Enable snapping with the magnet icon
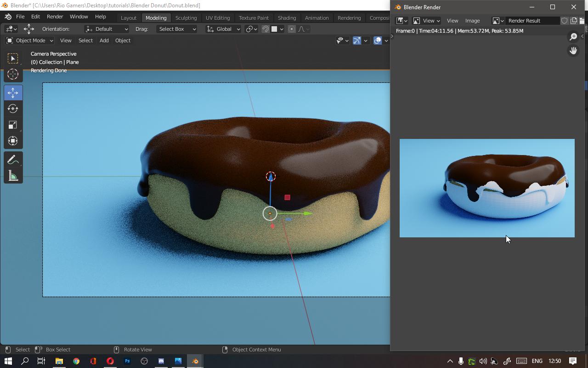588x368 pixels. [265, 29]
